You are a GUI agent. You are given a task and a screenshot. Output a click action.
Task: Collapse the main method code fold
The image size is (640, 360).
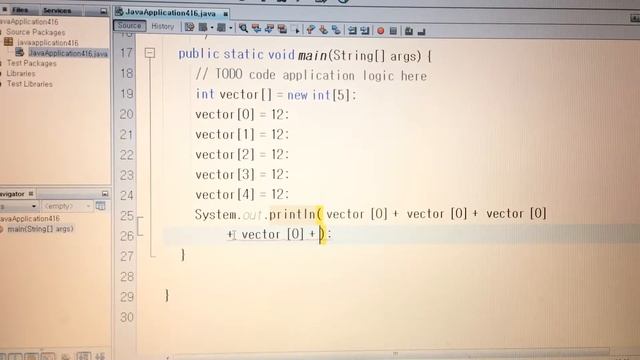coord(150,53)
